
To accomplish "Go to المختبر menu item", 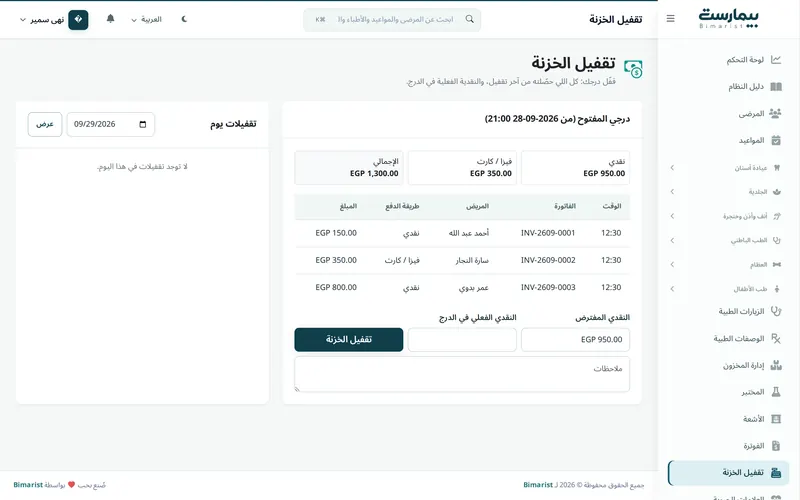I will tap(729, 392).
